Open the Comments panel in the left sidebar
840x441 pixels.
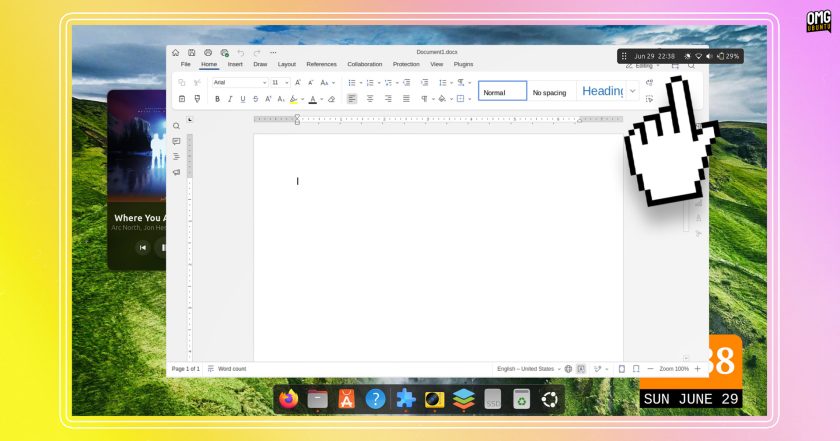tap(176, 141)
